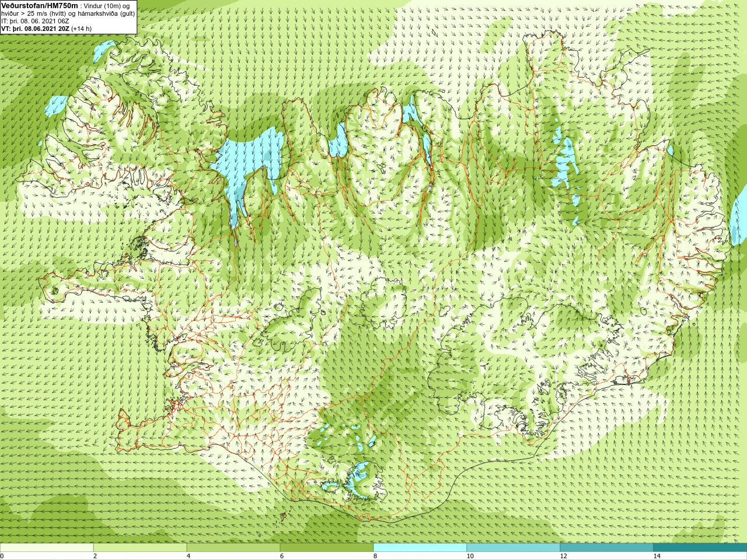Viewport: 747px width, 560px height.
Task: Click the legend scale label "4"
Action: tap(189, 556)
